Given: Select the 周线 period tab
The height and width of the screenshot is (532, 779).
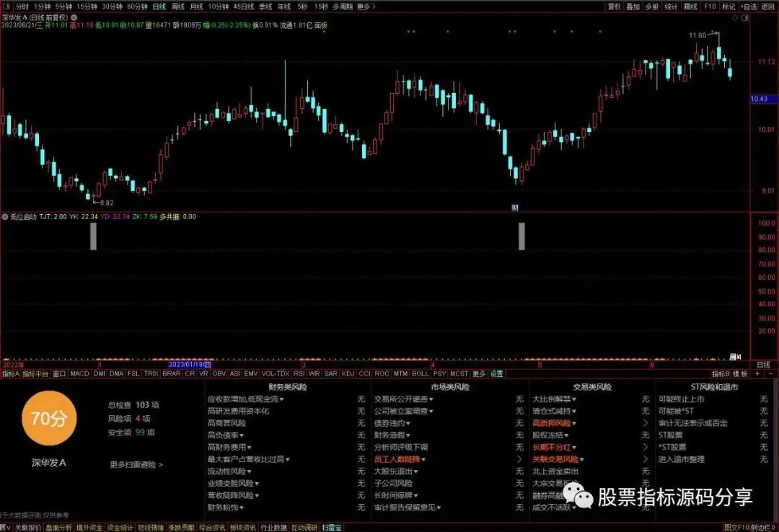Looking at the screenshot, I should (x=178, y=6).
